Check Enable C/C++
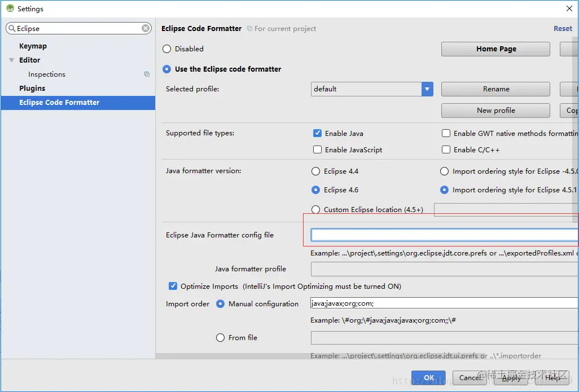The width and height of the screenshot is (579, 392). tap(446, 149)
